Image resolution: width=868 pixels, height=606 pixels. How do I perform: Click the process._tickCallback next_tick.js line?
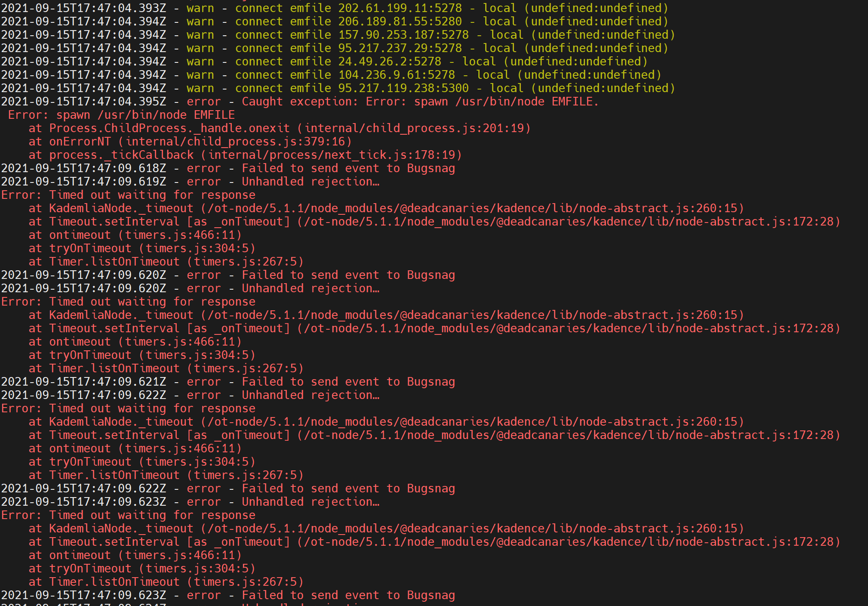tap(245, 155)
